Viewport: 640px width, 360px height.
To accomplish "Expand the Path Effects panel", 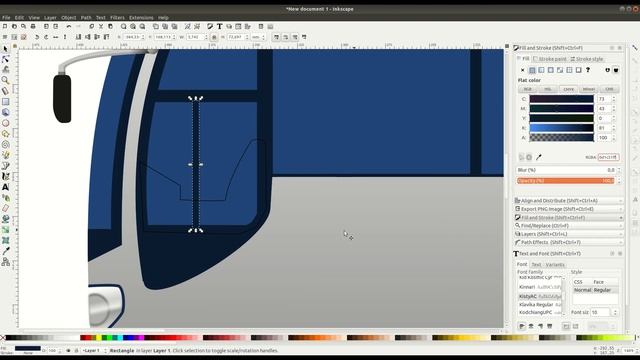I will 569,242.
